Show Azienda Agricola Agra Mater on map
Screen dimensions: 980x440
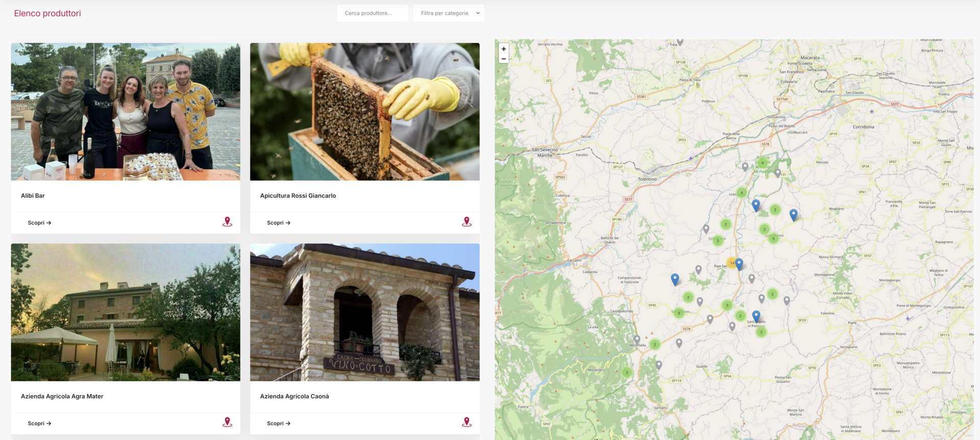point(227,423)
